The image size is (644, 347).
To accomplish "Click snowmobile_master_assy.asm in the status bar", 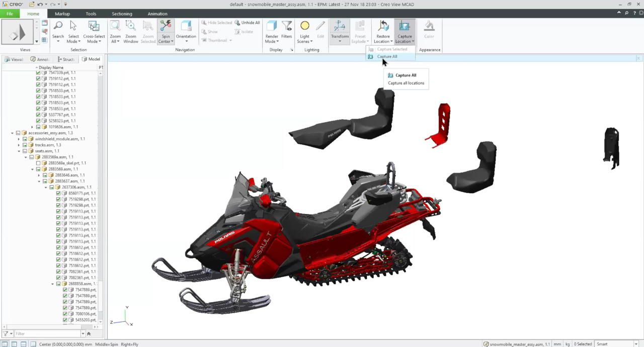I will point(517,344).
